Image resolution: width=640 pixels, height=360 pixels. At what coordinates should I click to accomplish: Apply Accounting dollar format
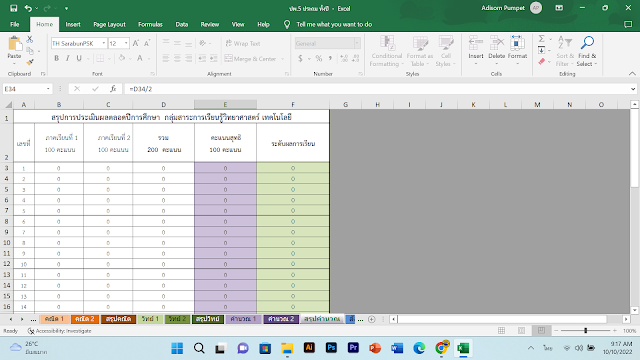(300, 58)
